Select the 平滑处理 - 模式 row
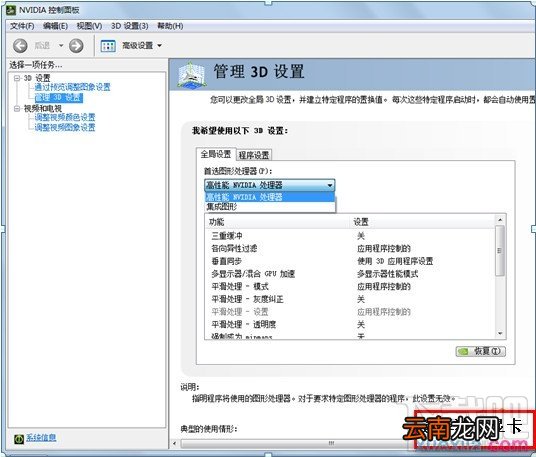The width and height of the screenshot is (536, 457). tap(350, 286)
